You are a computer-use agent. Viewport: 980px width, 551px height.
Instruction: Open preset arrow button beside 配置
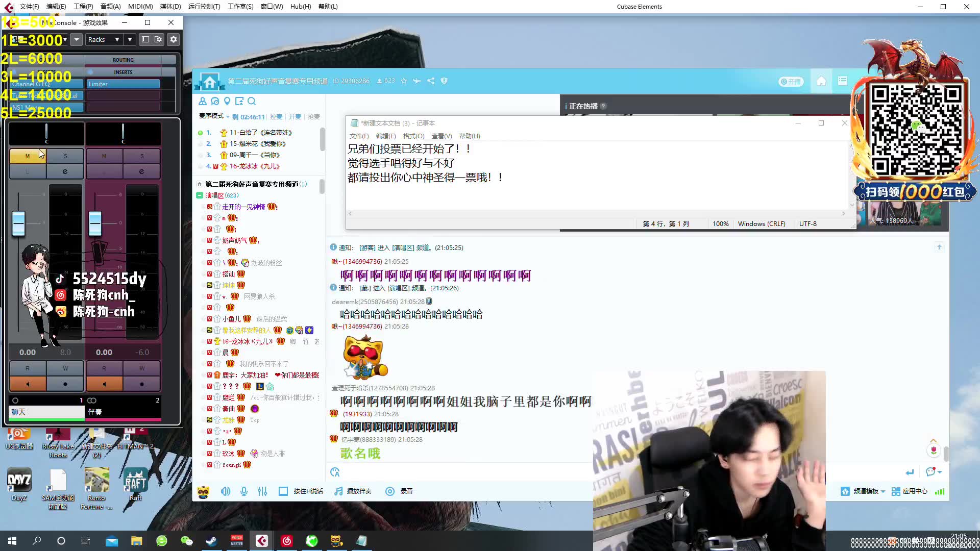77,39
